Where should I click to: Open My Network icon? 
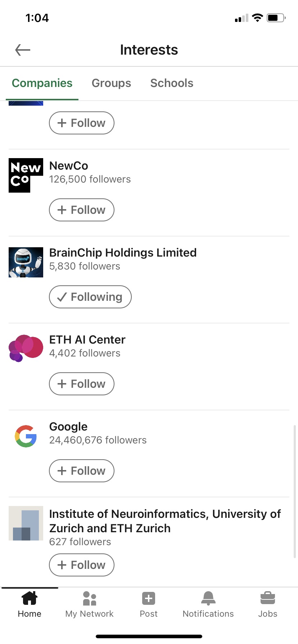tap(90, 598)
